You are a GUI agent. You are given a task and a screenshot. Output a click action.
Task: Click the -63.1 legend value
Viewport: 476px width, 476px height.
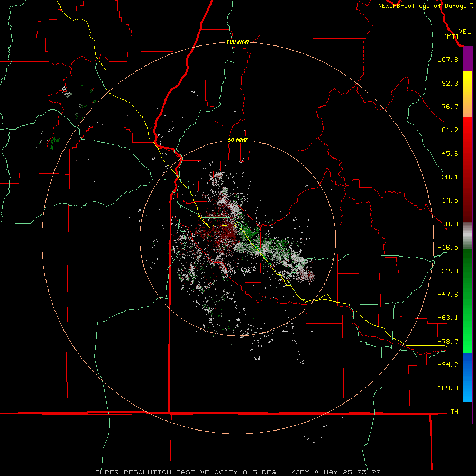tap(448, 318)
